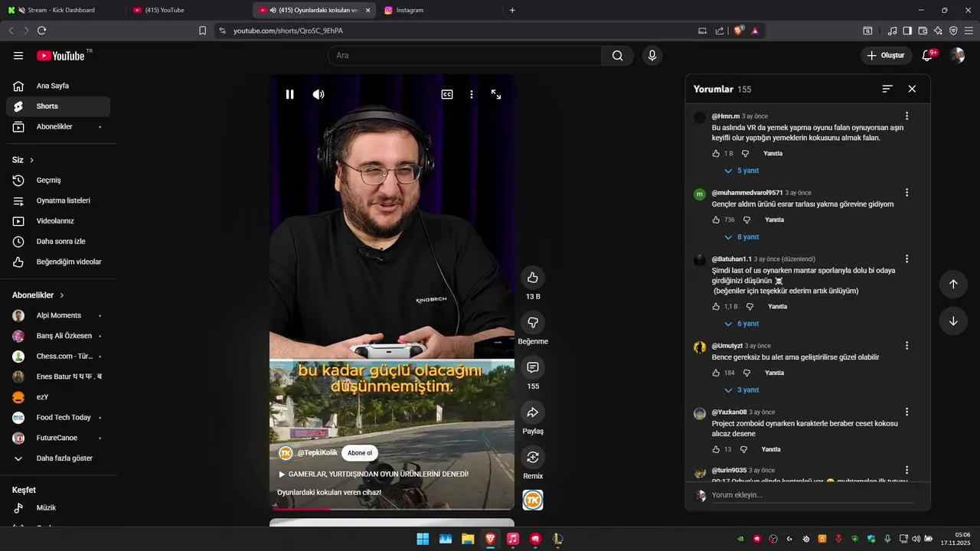Like @Hmn.m's comment
The image size is (980, 551).
(x=716, y=154)
